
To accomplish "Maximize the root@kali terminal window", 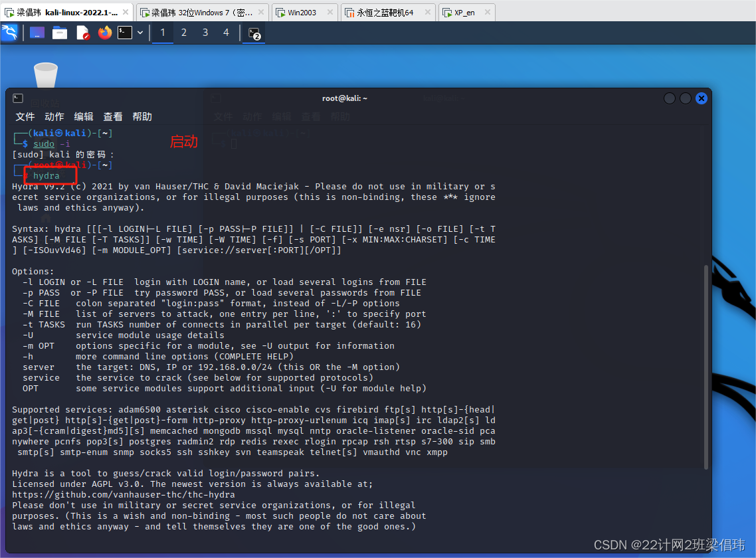I will point(686,98).
